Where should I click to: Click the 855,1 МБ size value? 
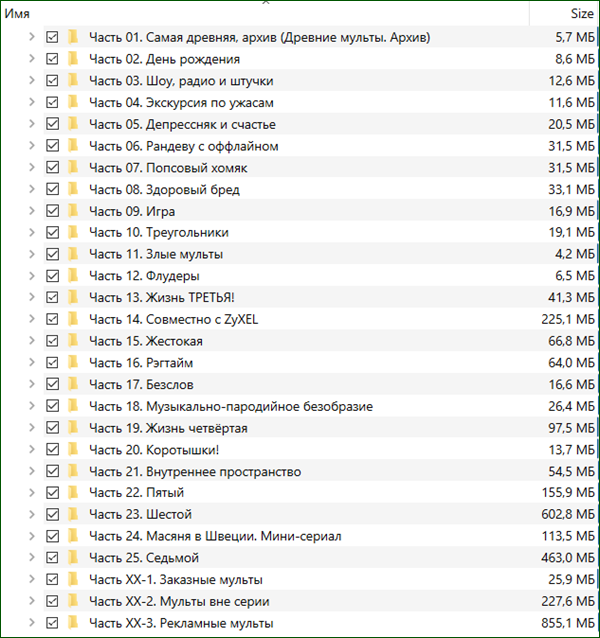tap(568, 623)
